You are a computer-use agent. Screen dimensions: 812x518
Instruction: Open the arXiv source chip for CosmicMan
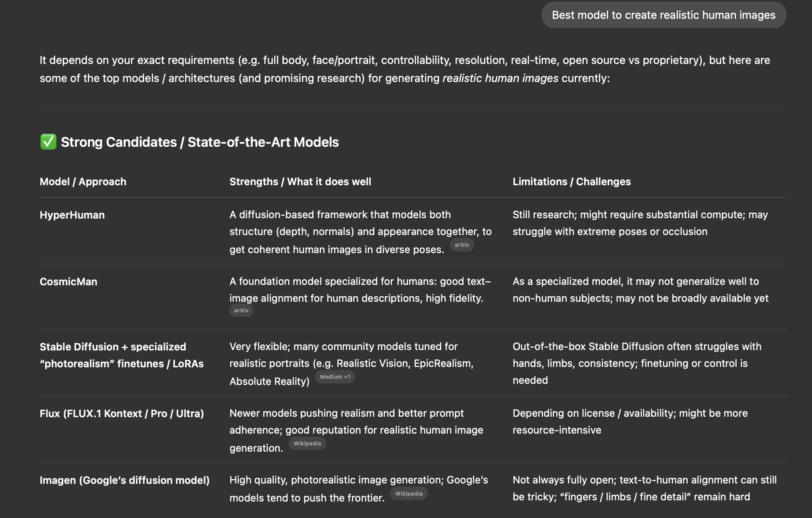pos(241,310)
